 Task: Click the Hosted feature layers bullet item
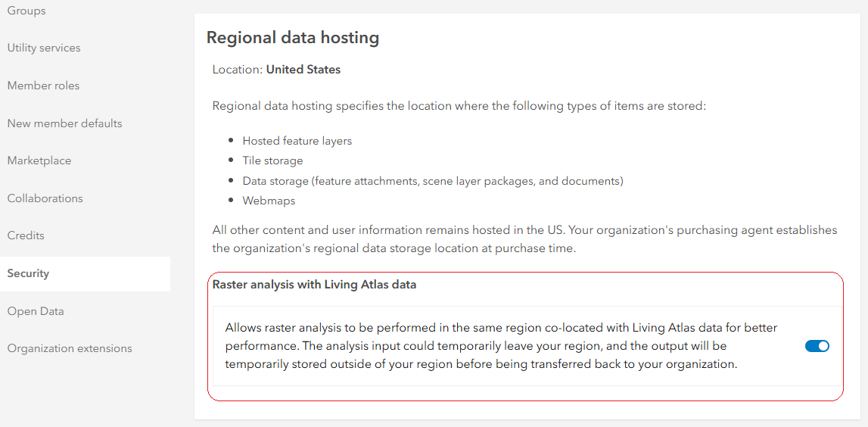coord(297,141)
